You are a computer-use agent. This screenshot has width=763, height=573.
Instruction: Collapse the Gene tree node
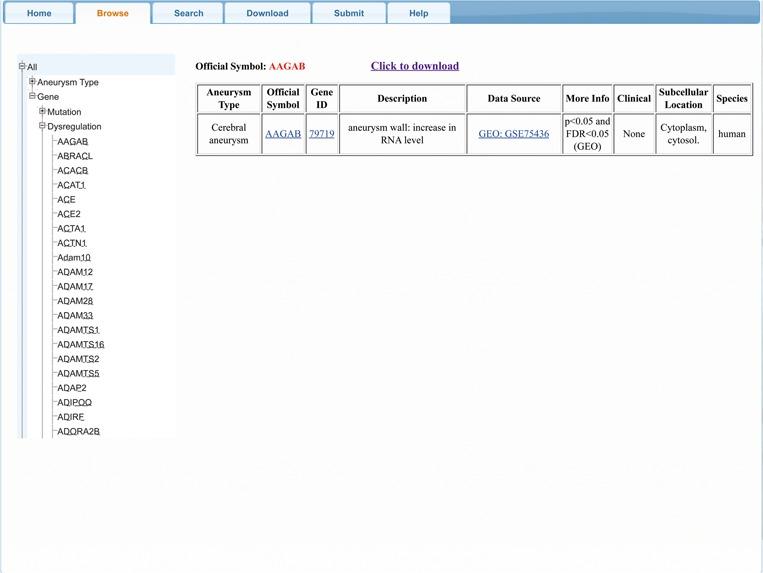point(32,96)
